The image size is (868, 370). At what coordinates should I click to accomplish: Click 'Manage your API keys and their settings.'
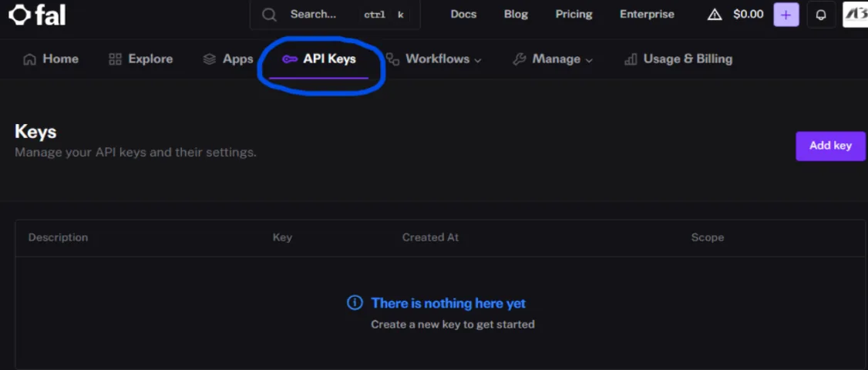tap(136, 152)
